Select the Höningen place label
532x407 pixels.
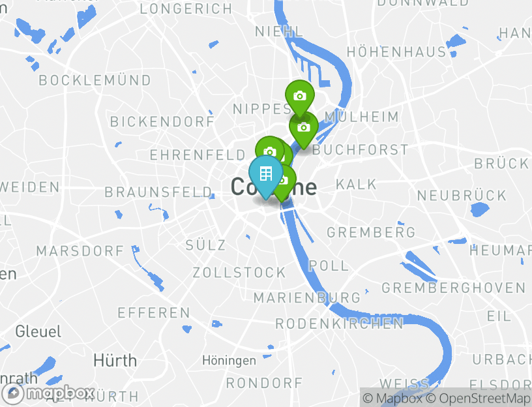pyautogui.click(x=229, y=361)
